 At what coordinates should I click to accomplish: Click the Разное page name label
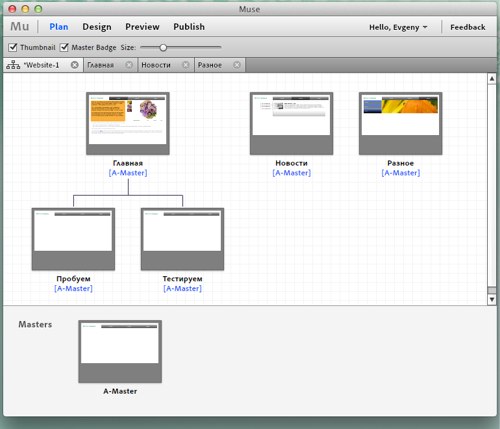pos(400,163)
